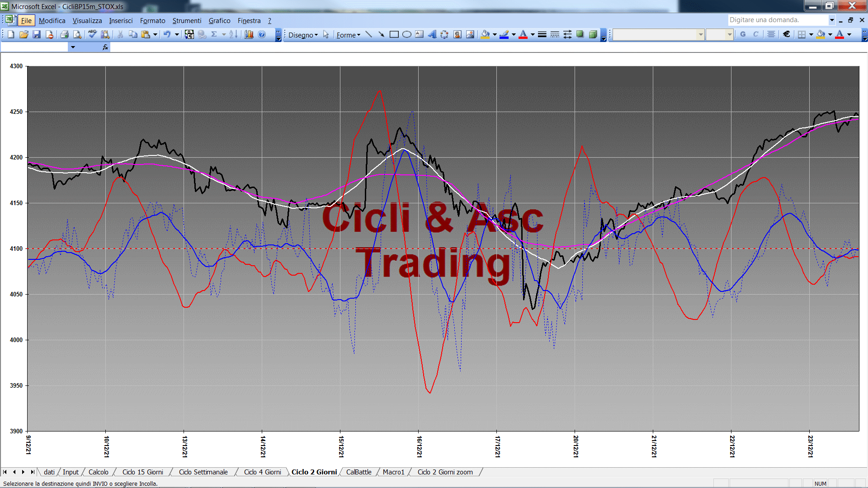The image size is (868, 488).
Task: Insert Picture from file icon
Action: click(470, 34)
